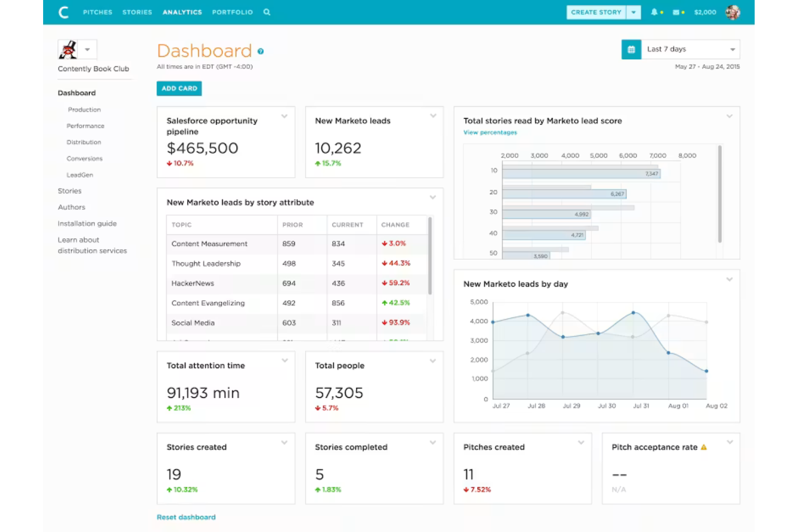The width and height of the screenshot is (798, 532).
Task: Click the $465,500 pipeline value
Action: click(202, 148)
